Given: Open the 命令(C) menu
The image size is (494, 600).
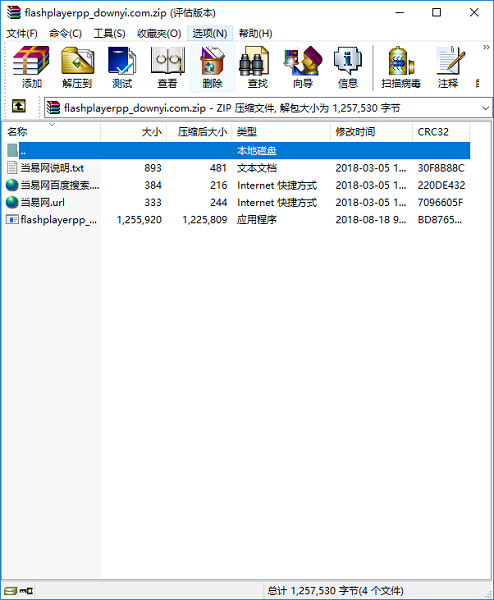Looking at the screenshot, I should point(65,34).
